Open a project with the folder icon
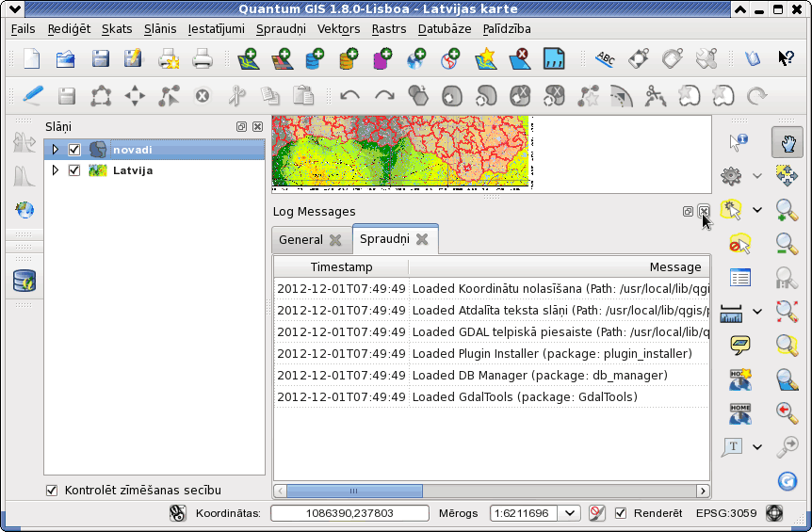This screenshot has width=812, height=532. tap(66, 58)
